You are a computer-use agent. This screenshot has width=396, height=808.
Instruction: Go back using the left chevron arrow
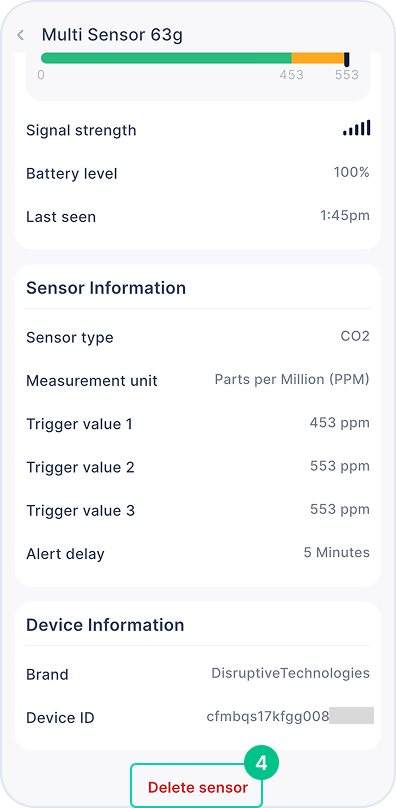(21, 35)
